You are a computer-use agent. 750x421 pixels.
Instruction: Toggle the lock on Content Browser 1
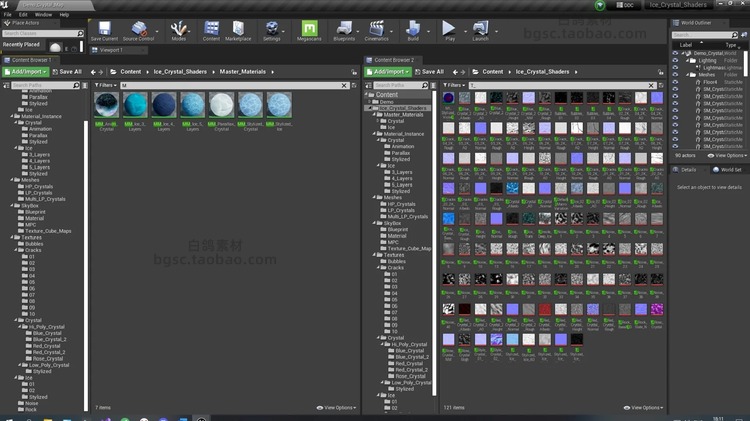point(354,72)
